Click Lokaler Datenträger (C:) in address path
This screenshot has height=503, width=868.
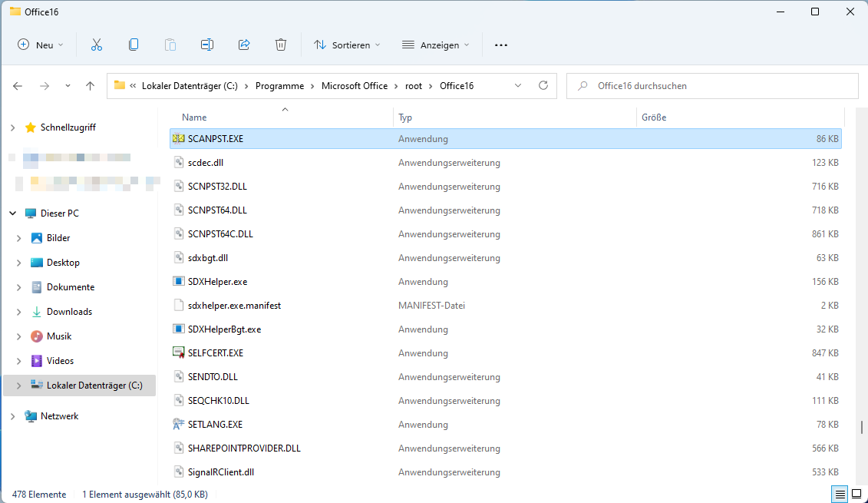[190, 86]
